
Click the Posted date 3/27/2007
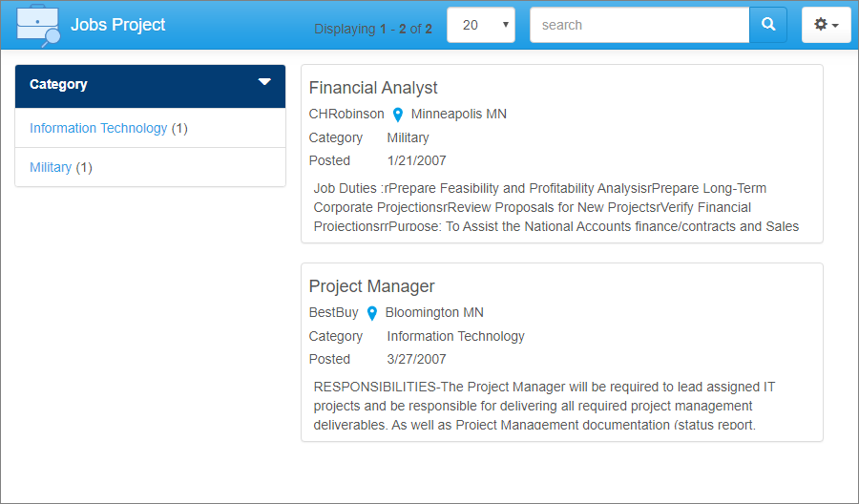416,359
